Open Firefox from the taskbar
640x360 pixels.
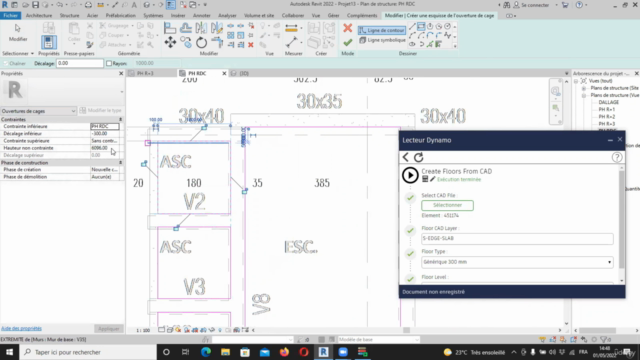[x=284, y=352]
